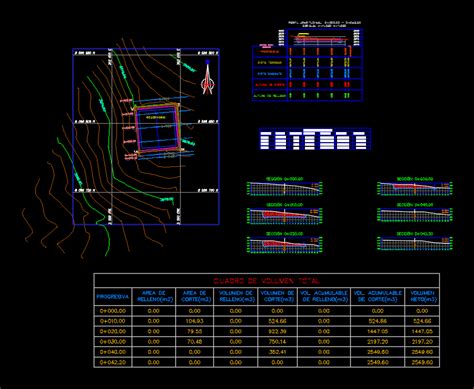Click the 0+000.00 progresiva table cell
The height and width of the screenshot is (389, 474).
[x=113, y=311]
